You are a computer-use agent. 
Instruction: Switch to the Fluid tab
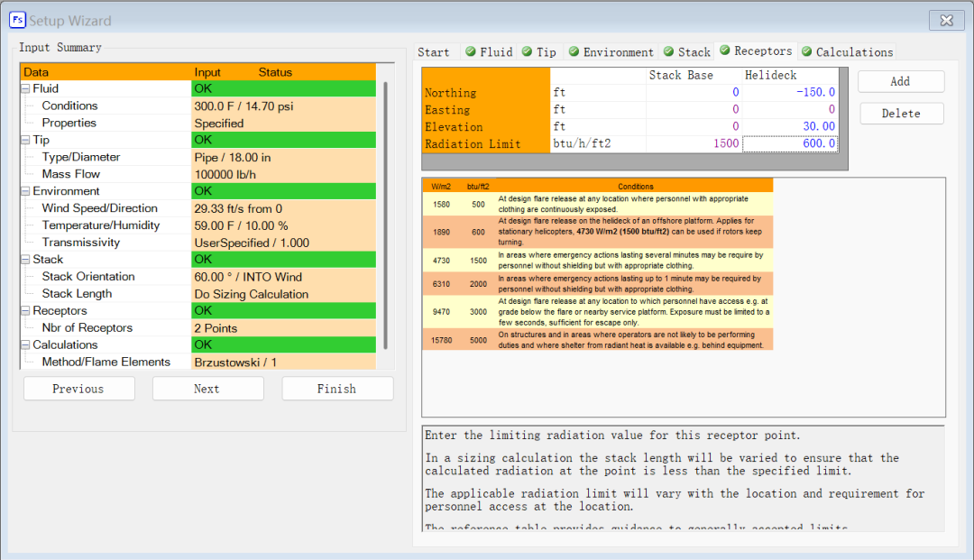pyautogui.click(x=489, y=52)
